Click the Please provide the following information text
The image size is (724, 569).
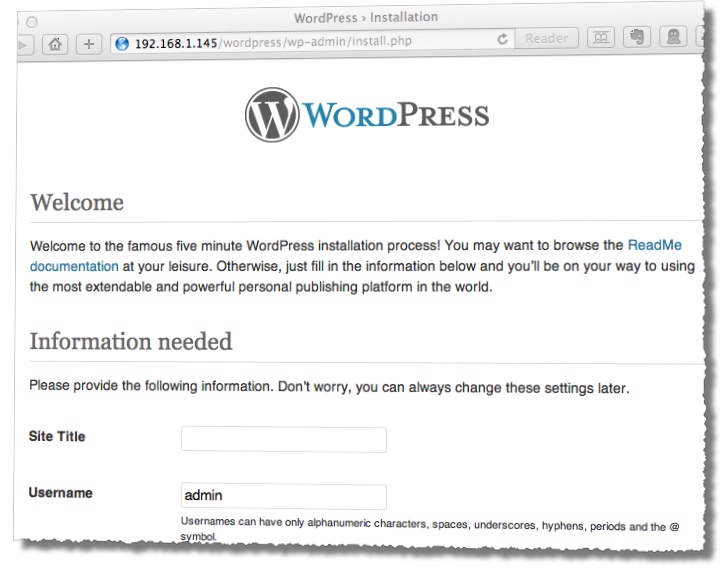[x=329, y=386]
